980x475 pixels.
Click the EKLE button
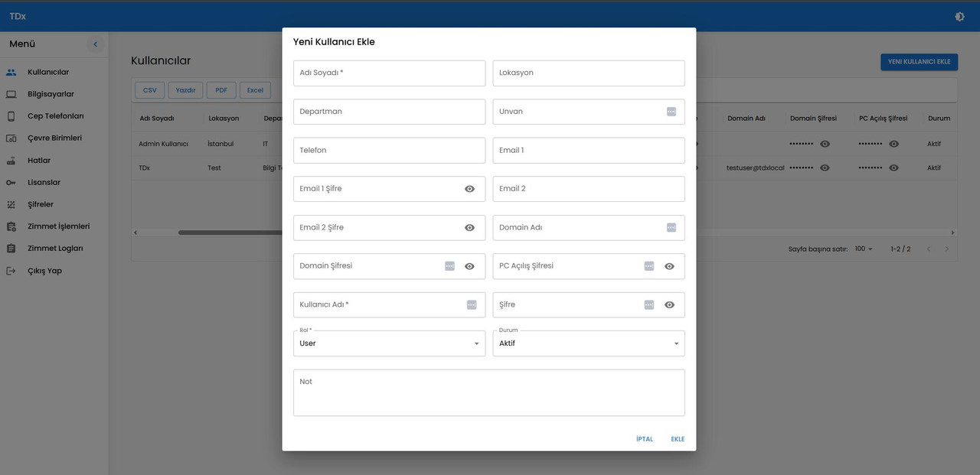(678, 439)
